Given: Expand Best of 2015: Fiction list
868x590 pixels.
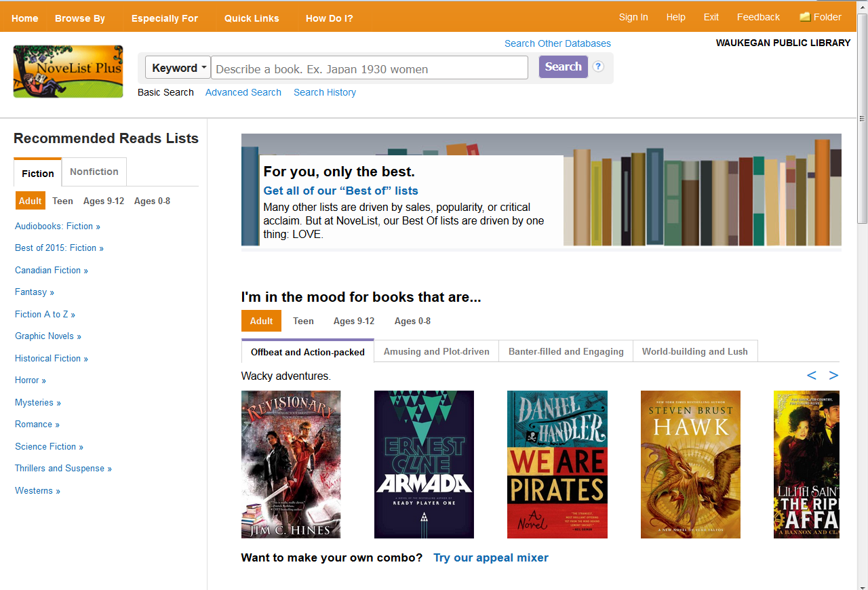Looking at the screenshot, I should 59,248.
